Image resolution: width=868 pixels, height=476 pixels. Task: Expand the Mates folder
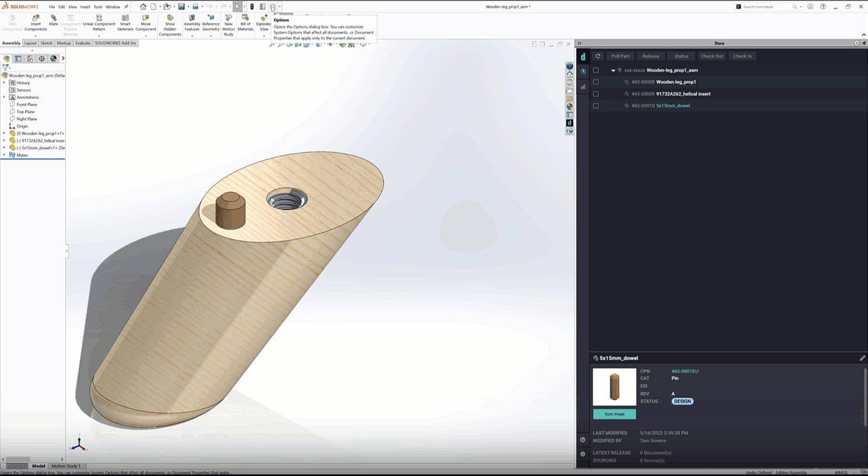5,155
